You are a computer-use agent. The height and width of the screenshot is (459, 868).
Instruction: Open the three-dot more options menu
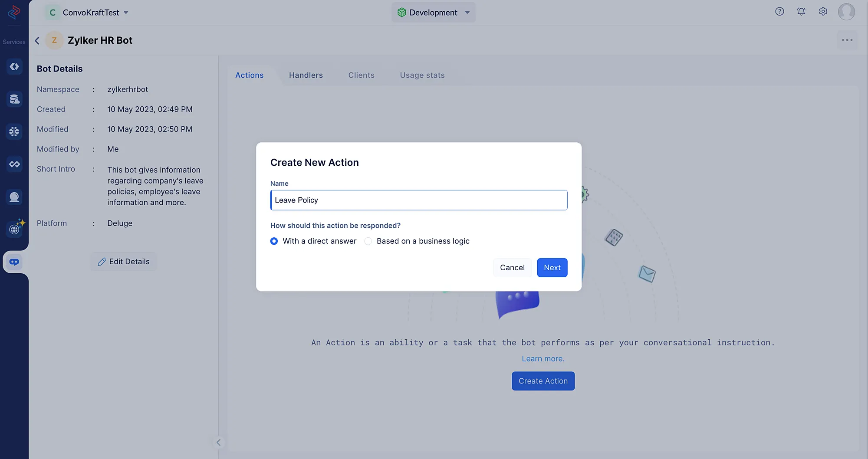pyautogui.click(x=847, y=40)
